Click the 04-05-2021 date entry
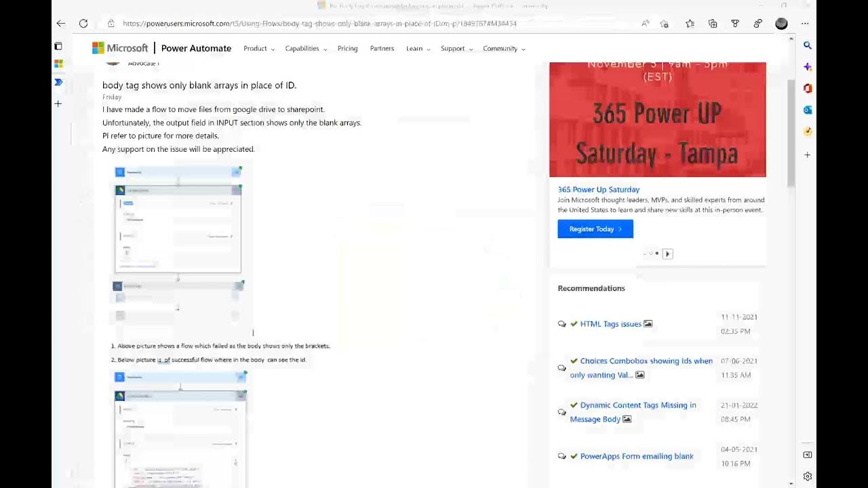 point(739,449)
